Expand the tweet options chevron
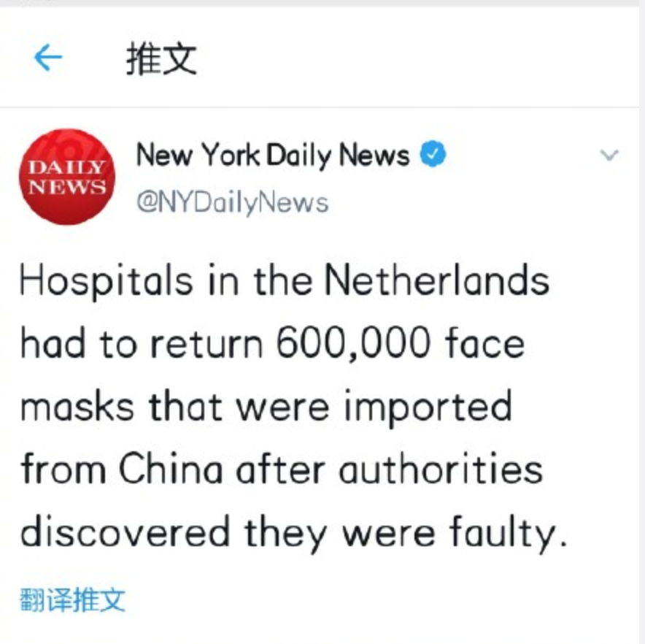Screen dimensions: 645x644 (609, 156)
